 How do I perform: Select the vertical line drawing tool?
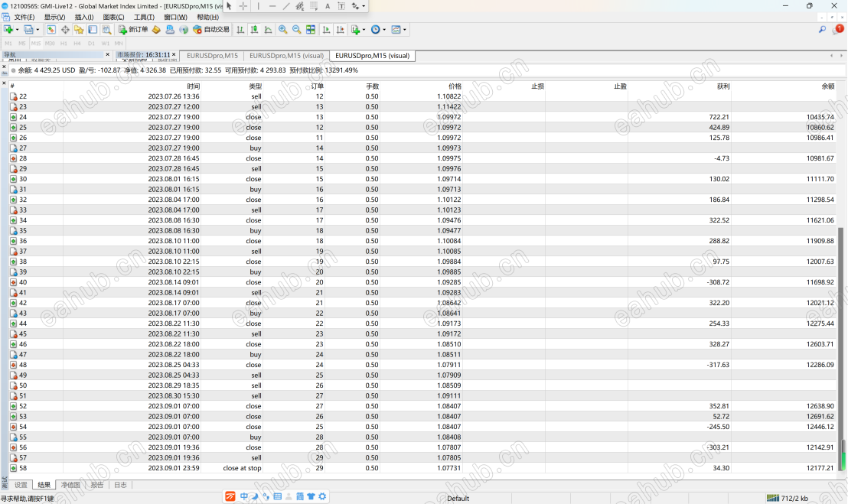coord(259,6)
